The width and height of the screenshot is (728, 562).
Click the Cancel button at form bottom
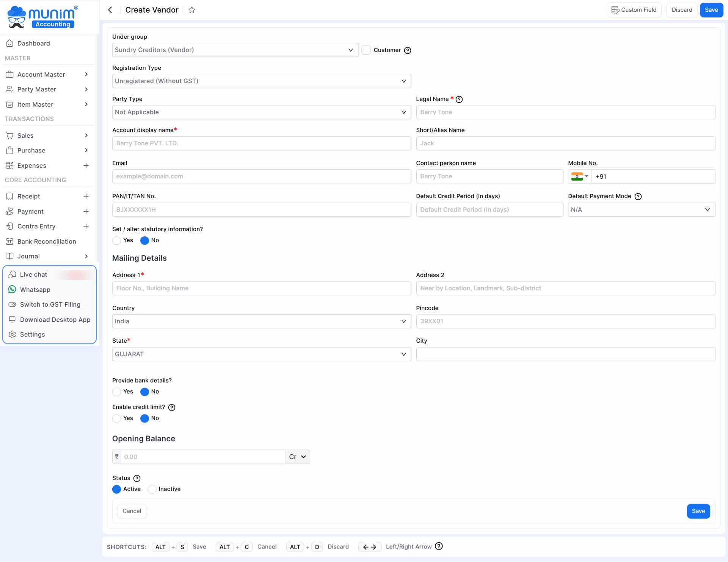pyautogui.click(x=132, y=511)
